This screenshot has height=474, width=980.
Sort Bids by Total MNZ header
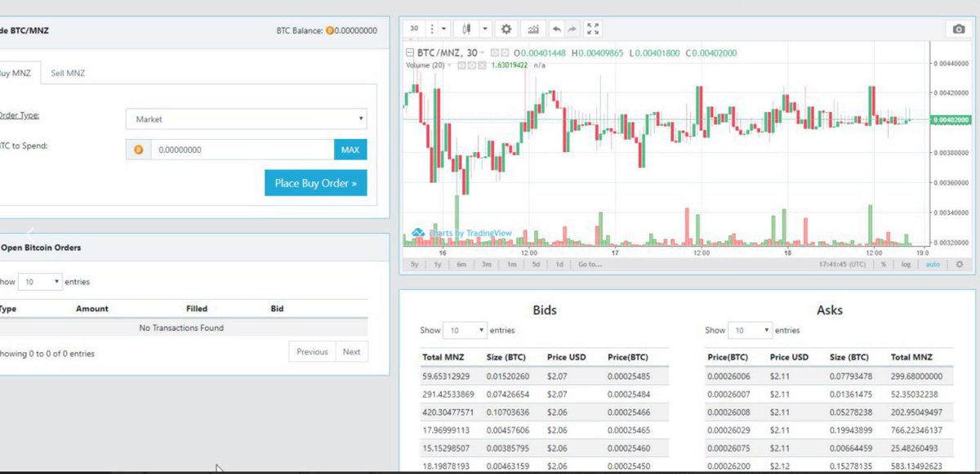point(443,357)
